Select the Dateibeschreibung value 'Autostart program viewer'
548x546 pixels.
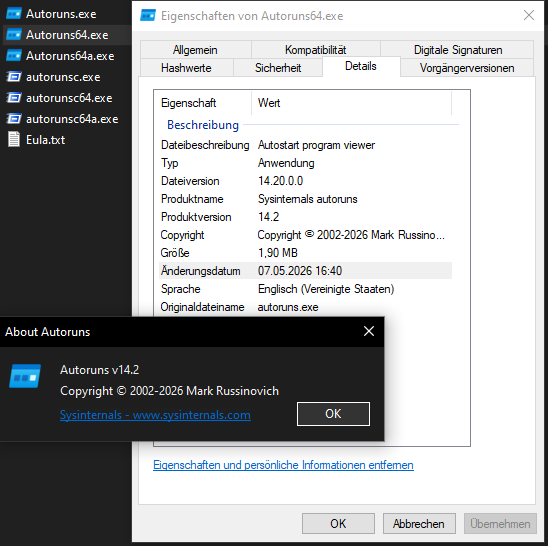click(x=316, y=145)
